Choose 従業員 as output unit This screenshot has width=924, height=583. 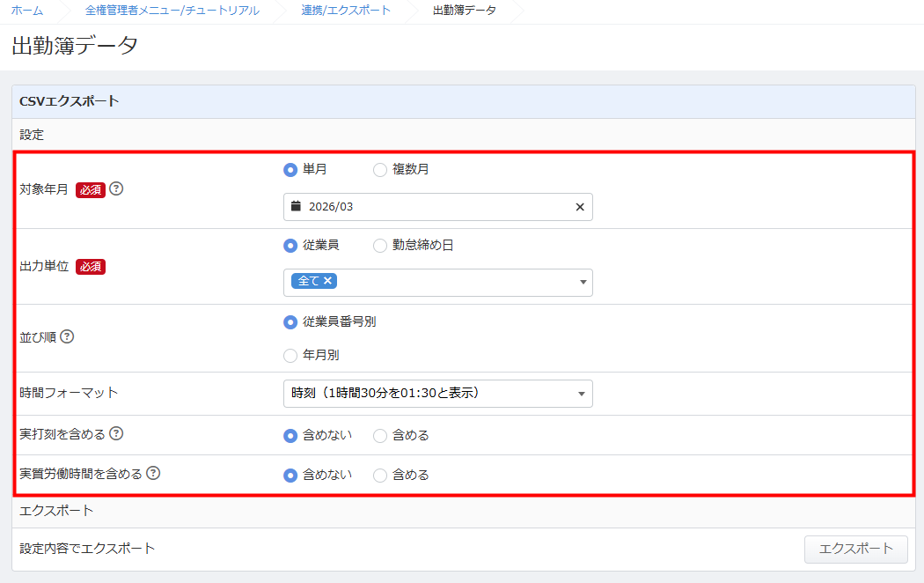coord(290,245)
